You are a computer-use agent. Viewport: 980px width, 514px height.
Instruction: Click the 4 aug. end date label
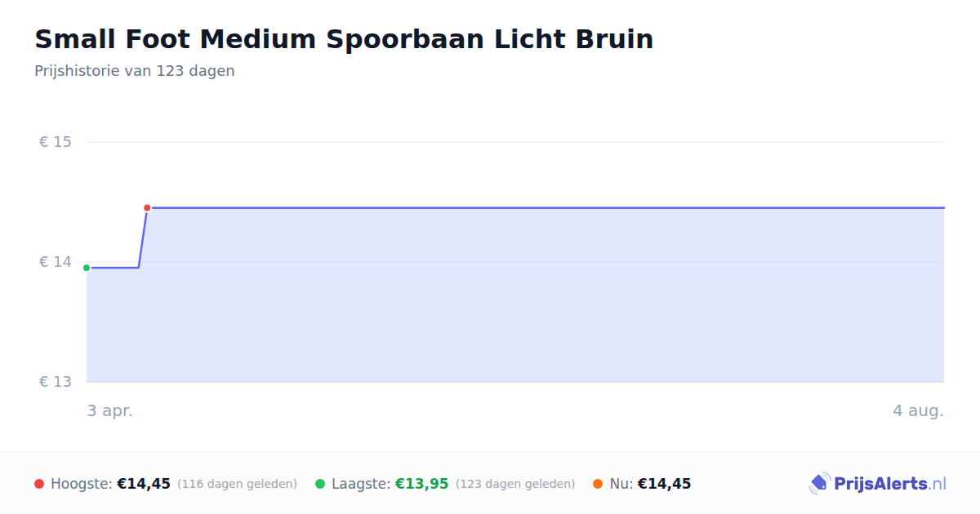(918, 410)
